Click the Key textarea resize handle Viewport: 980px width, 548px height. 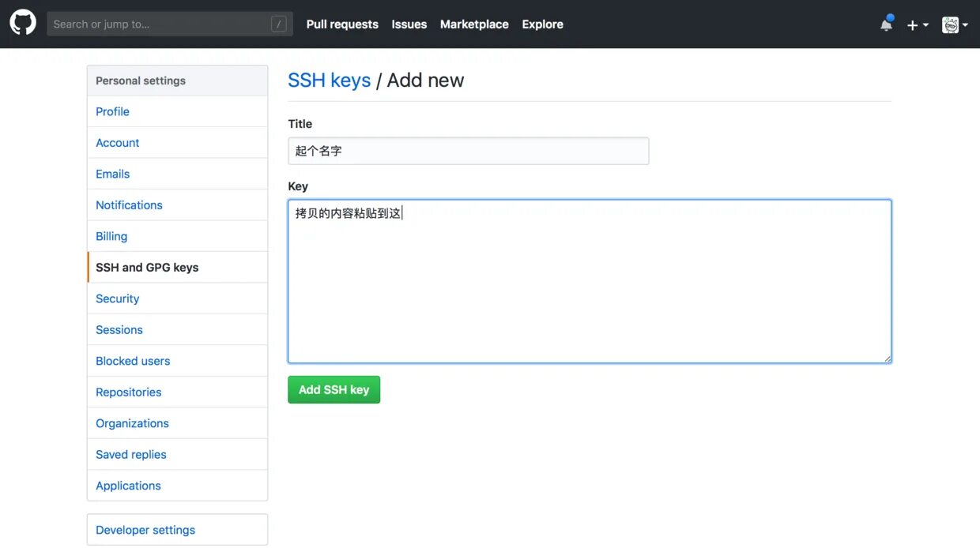[x=888, y=358]
